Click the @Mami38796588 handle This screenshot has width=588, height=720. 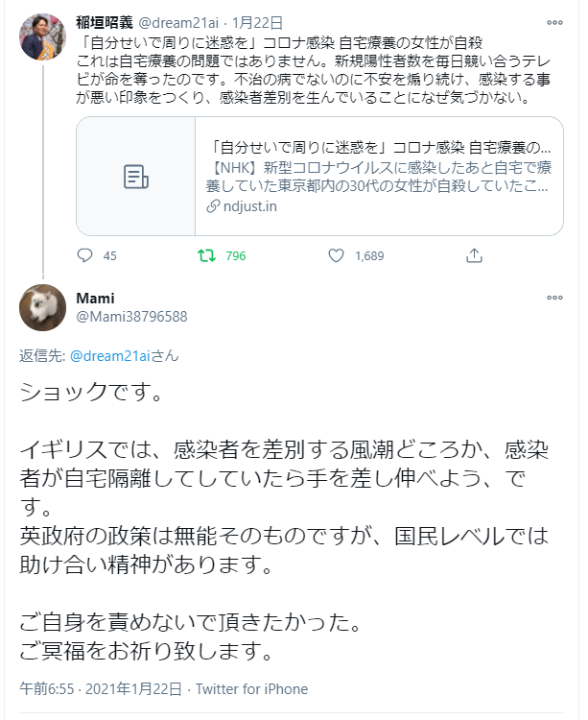[x=131, y=317]
